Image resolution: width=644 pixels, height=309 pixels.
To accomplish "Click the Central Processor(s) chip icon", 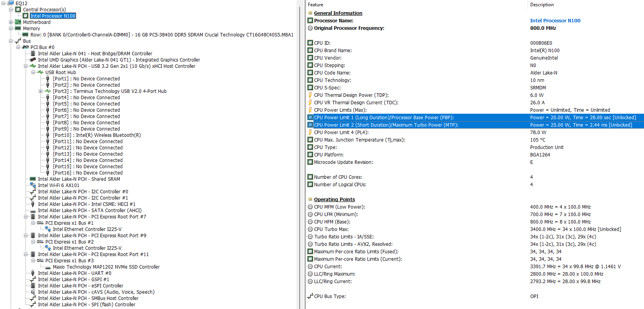I will pyautogui.click(x=18, y=9).
